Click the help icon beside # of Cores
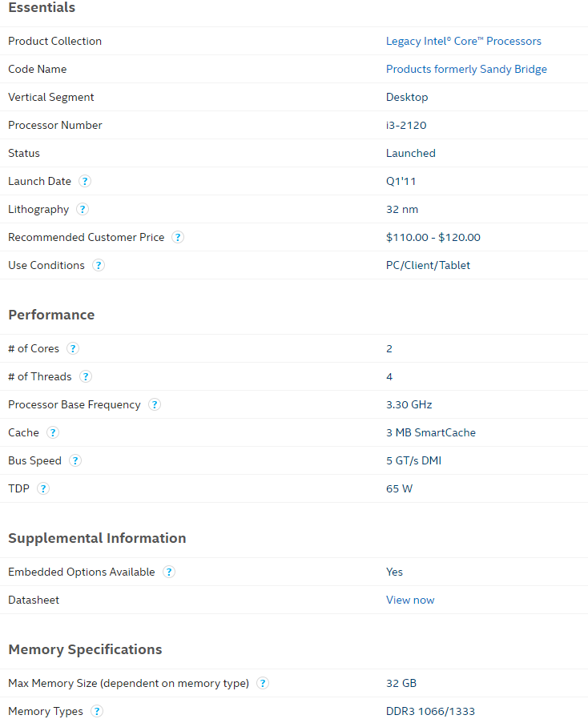The image size is (588, 723). [x=73, y=348]
